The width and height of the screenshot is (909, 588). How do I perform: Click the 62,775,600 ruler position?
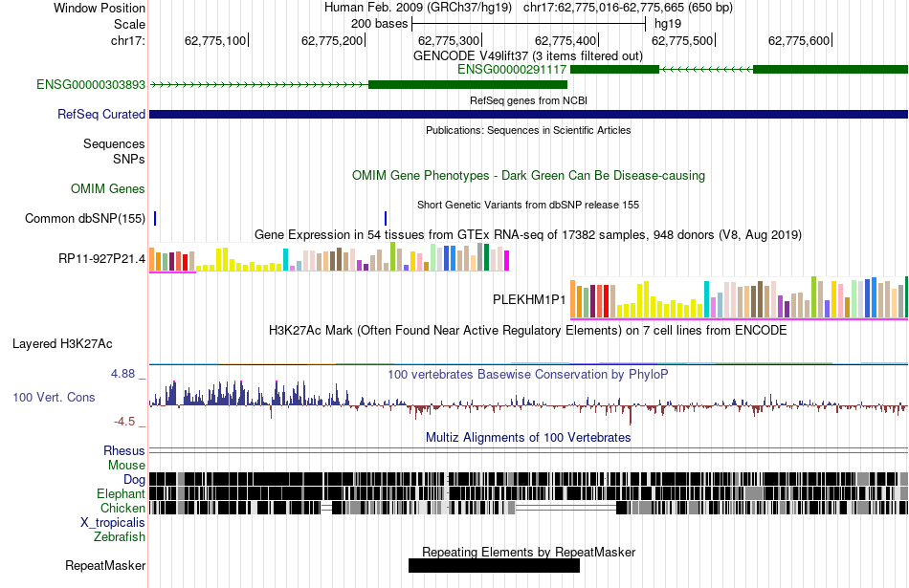(x=799, y=40)
